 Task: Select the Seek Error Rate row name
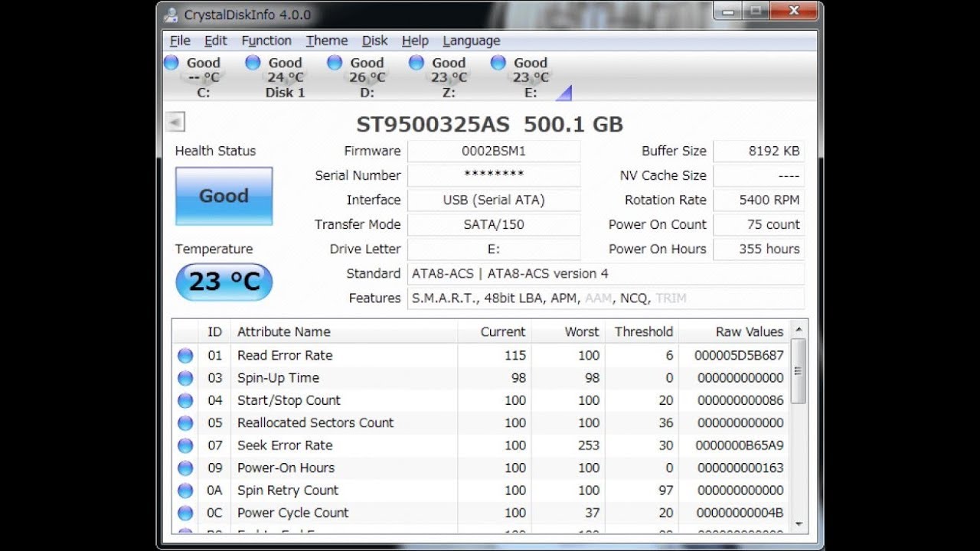click(x=285, y=445)
